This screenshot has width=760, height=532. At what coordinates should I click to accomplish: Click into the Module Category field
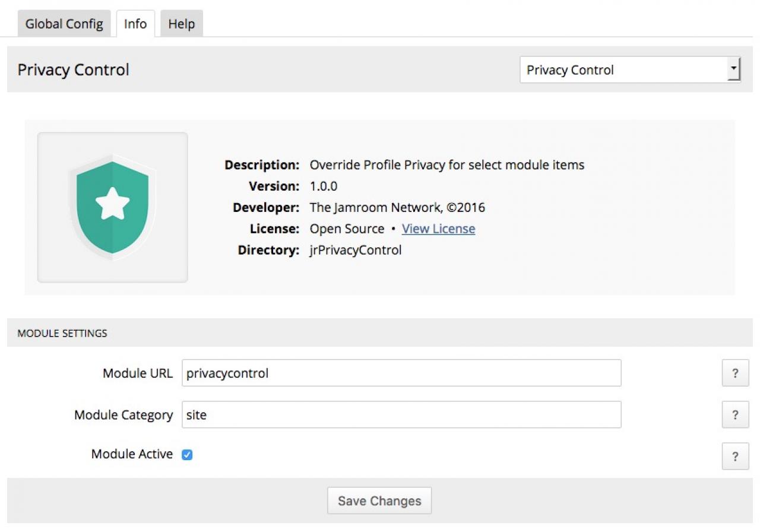click(401, 415)
